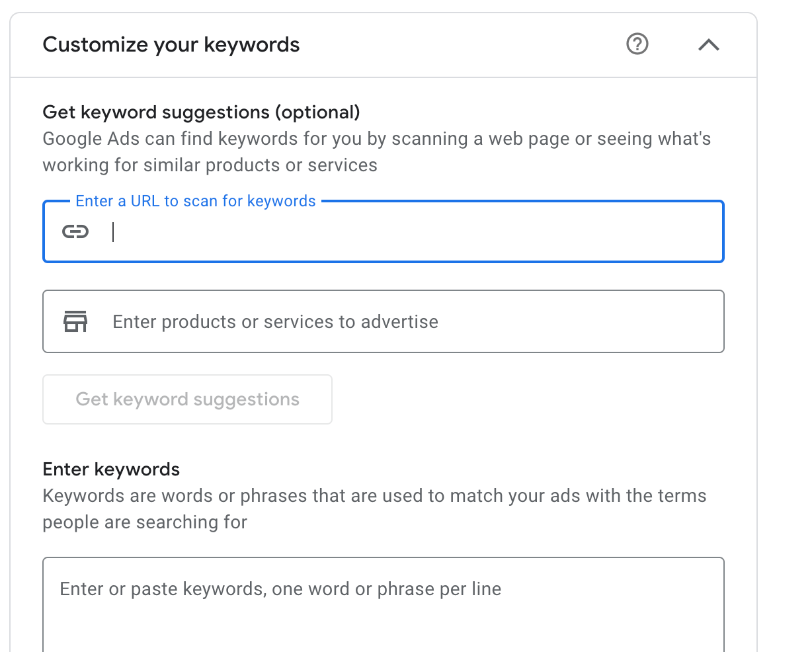This screenshot has width=812, height=652.
Task: Click the Keywords are words or phrases description
Action: tap(374, 509)
